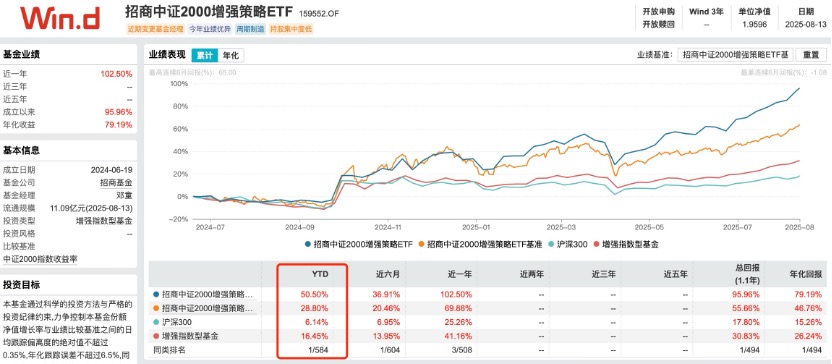The image size is (832, 364).
Task: Click the blue dot beside the ETF table row
Action: [x=155, y=294]
